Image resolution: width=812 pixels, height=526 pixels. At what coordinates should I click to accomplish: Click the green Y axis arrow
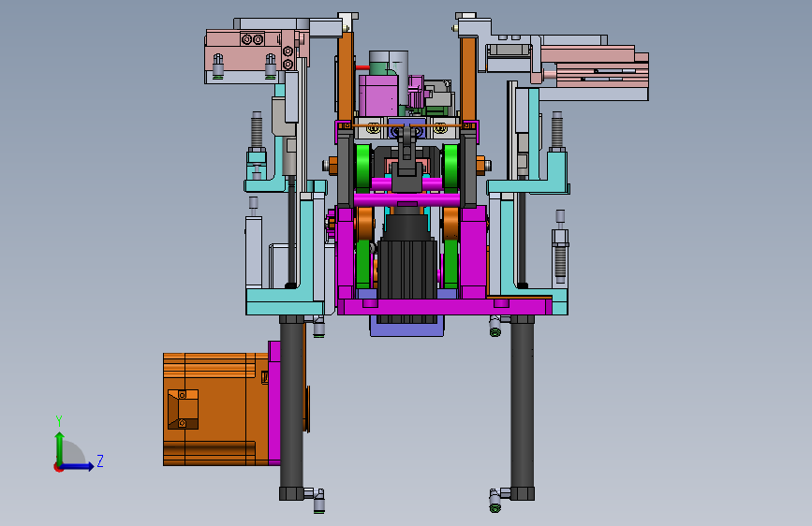pos(60,447)
